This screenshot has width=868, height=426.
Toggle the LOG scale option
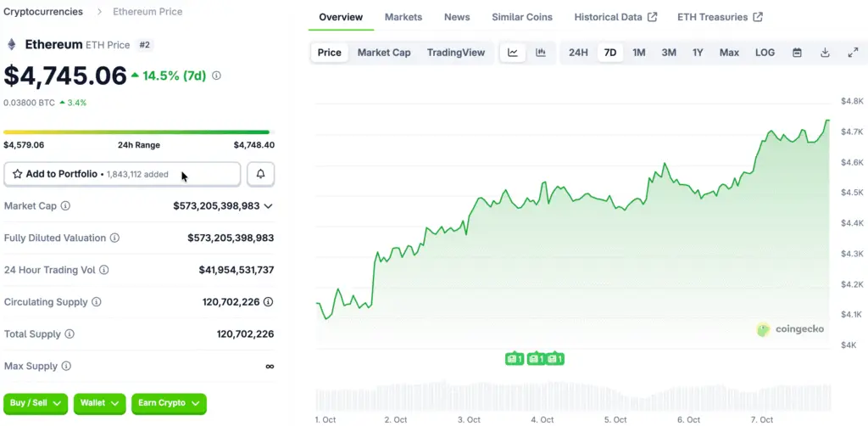click(765, 53)
